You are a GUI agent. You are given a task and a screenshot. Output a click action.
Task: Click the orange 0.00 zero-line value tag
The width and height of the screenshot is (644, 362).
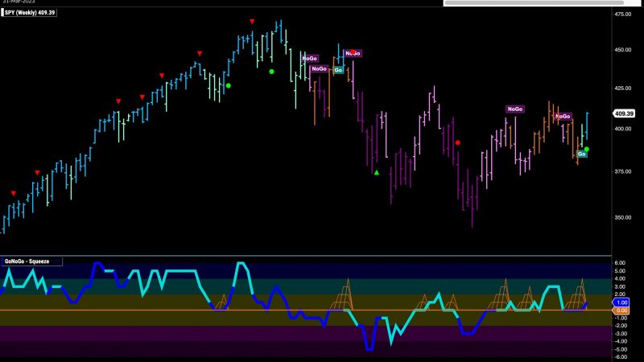click(621, 311)
